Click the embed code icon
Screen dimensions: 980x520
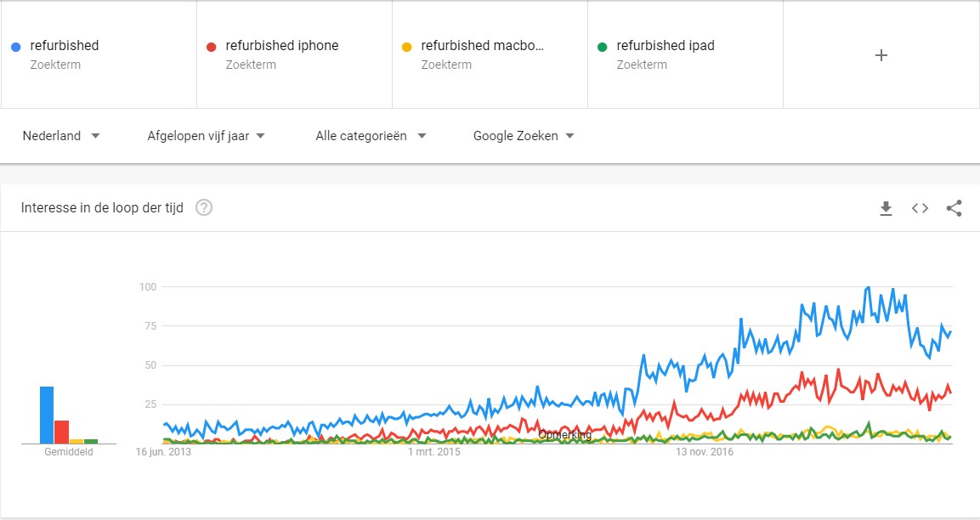[x=920, y=208]
